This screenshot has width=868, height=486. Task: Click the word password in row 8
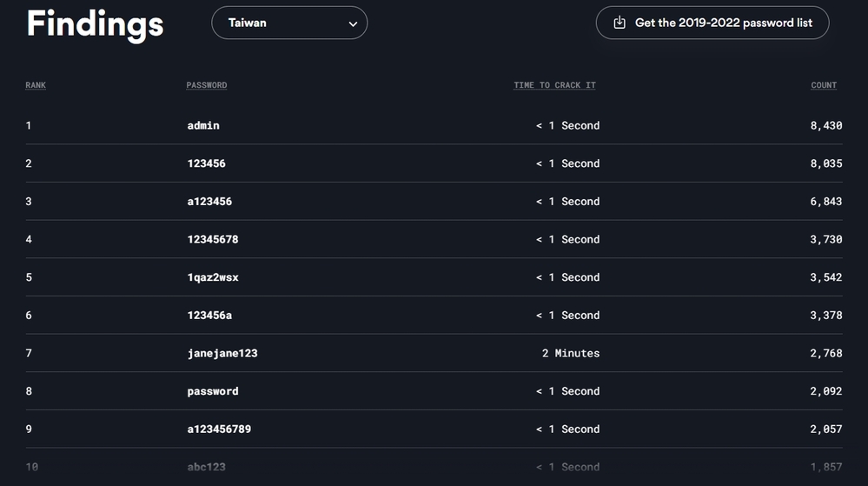(213, 391)
